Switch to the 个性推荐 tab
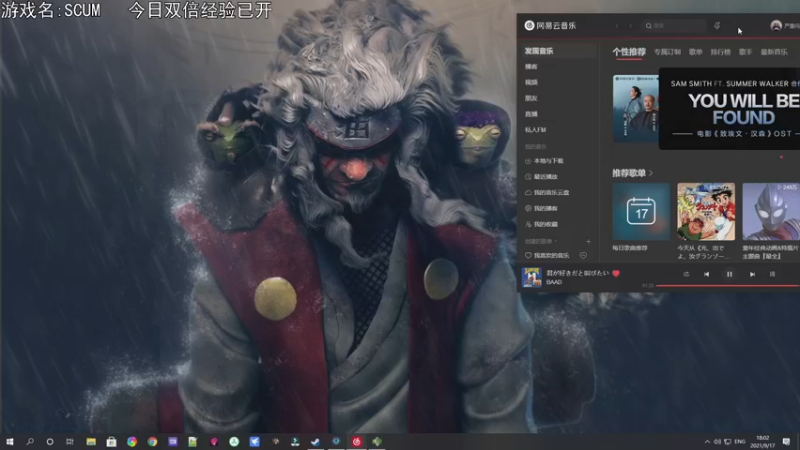The image size is (800, 450). tap(629, 52)
